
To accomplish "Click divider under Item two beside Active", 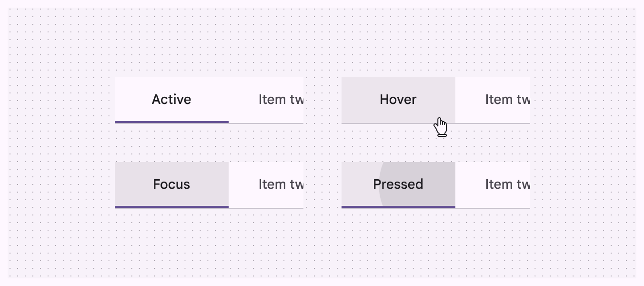I will pos(266,123).
